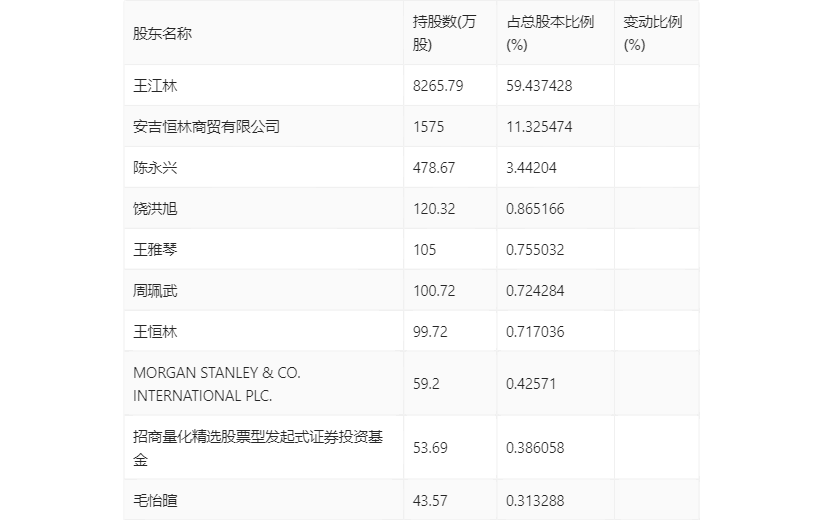Click the 持股数(万股) column header
823x520 pixels.
pos(443,33)
